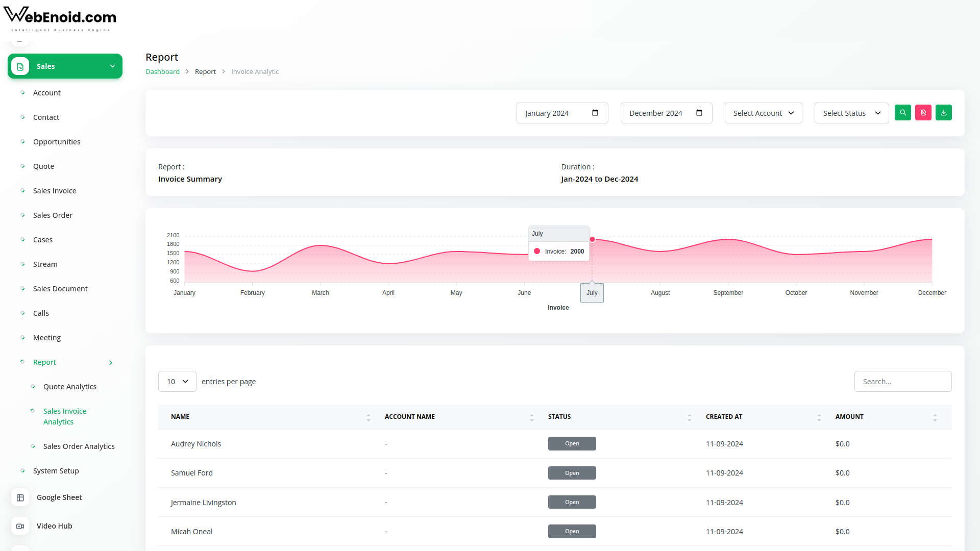The width and height of the screenshot is (980, 551).
Task: Change the entries per page dropdown
Action: tap(177, 382)
